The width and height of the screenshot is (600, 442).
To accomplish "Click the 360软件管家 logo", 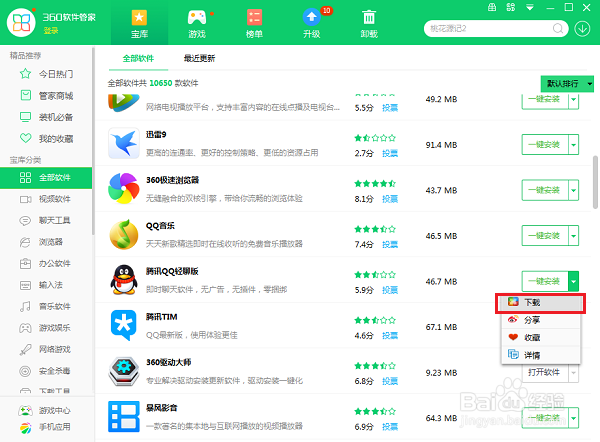I will click(x=21, y=23).
